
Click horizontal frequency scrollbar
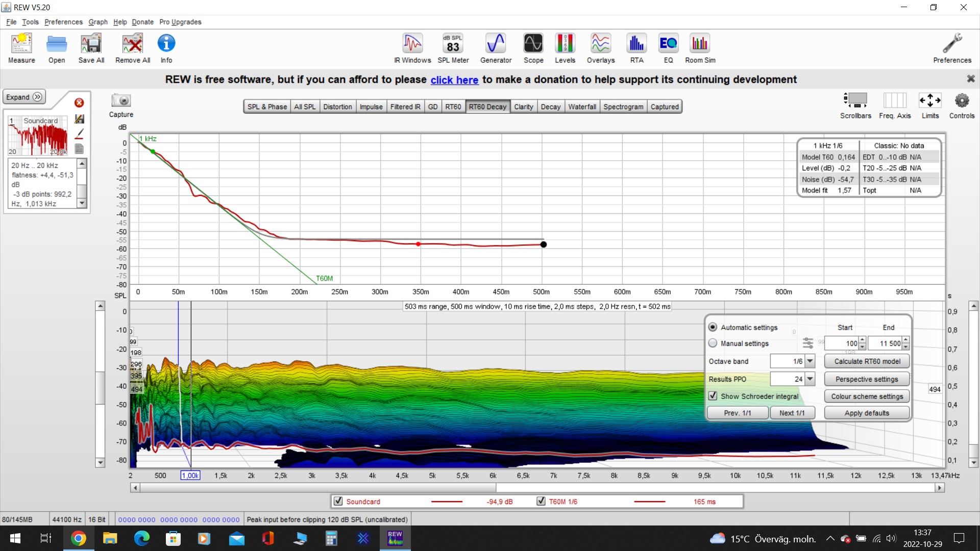(x=537, y=488)
